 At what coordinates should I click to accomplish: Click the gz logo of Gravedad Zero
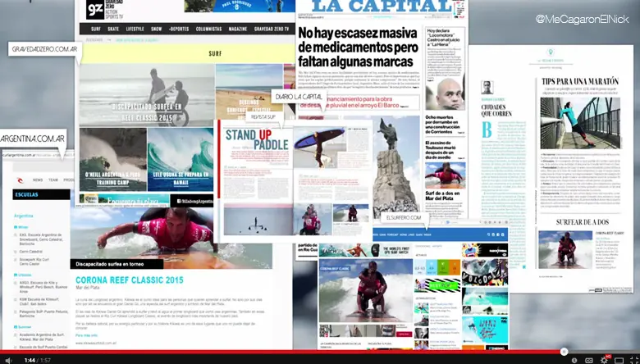click(x=94, y=9)
